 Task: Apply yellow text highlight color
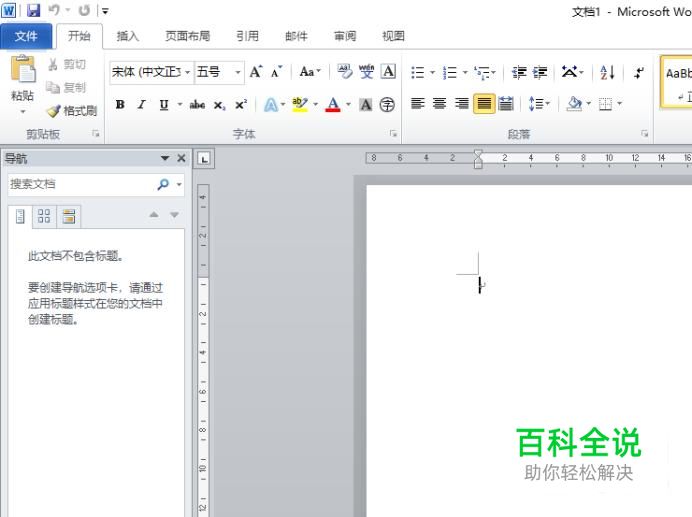(300, 105)
